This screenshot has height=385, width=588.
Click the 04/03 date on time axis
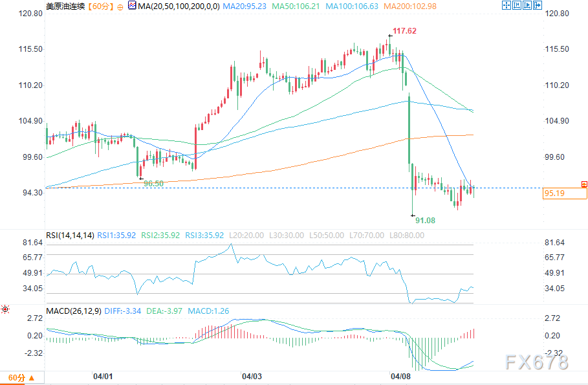click(252, 376)
